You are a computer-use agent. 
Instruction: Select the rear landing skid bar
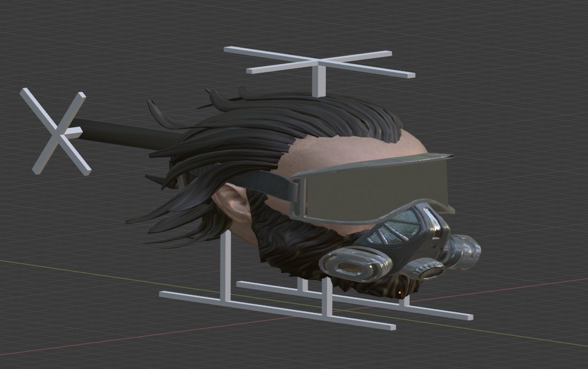tap(354, 300)
